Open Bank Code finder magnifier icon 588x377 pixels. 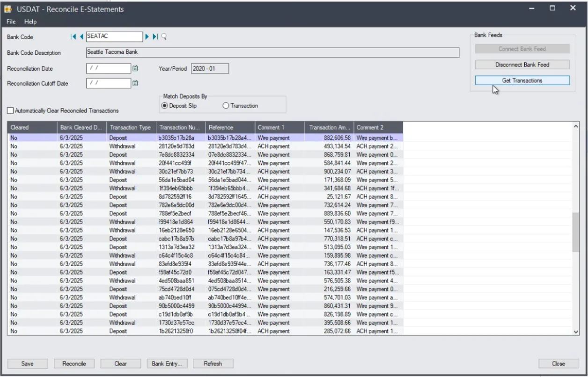point(164,37)
